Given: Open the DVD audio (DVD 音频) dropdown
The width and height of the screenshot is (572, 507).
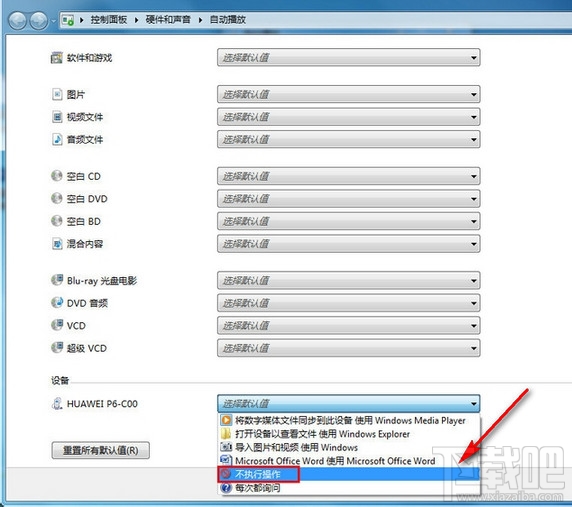Looking at the screenshot, I should pyautogui.click(x=348, y=303).
